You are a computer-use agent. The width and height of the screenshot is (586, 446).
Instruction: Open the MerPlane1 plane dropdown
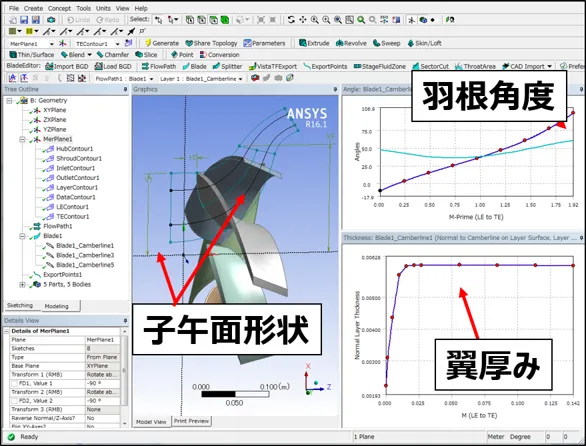pos(52,44)
